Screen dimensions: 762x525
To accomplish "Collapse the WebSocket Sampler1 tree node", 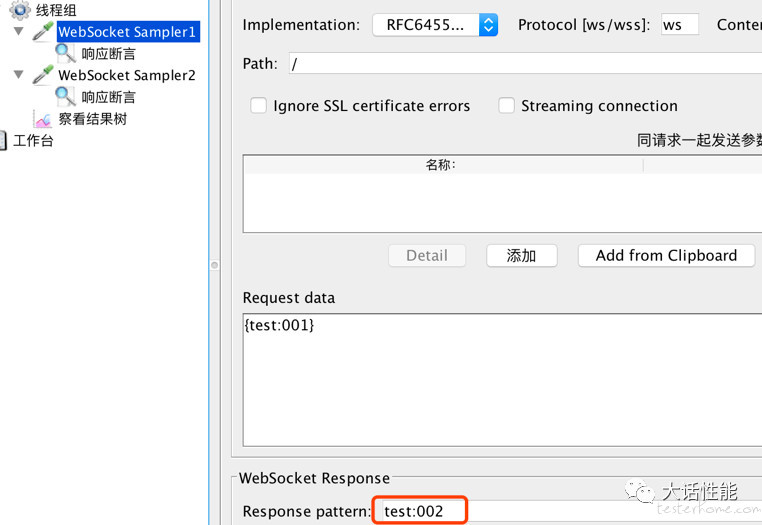I will 18,31.
